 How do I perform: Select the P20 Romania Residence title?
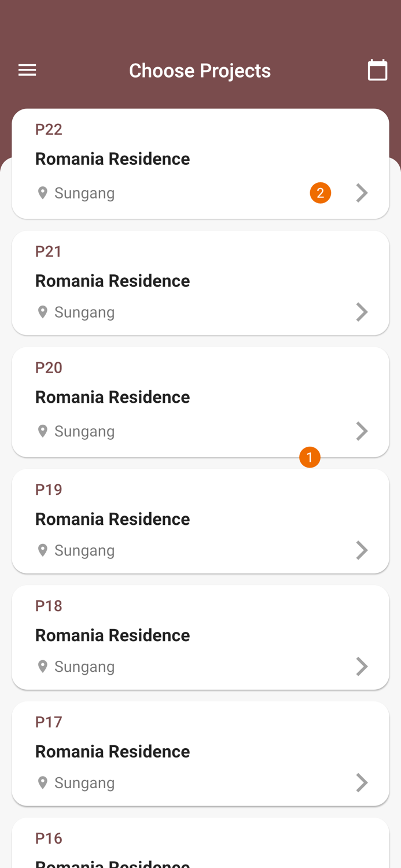pyautogui.click(x=112, y=397)
